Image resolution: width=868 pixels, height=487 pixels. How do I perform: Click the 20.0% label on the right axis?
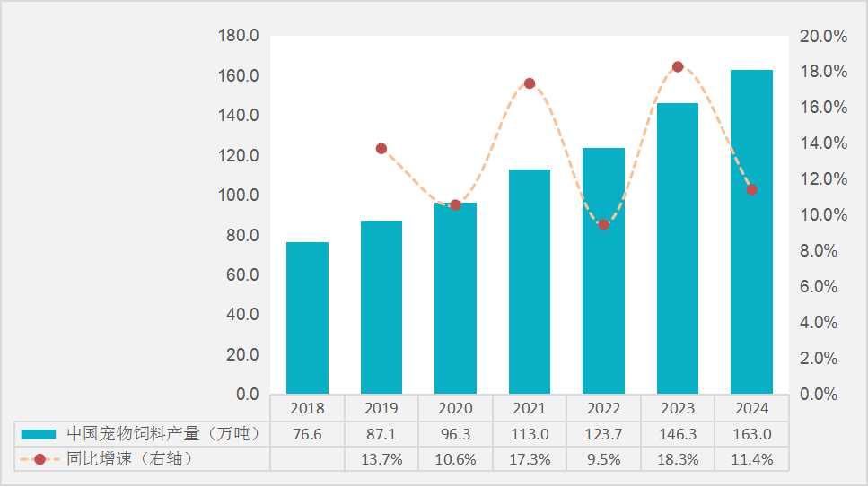[823, 37]
